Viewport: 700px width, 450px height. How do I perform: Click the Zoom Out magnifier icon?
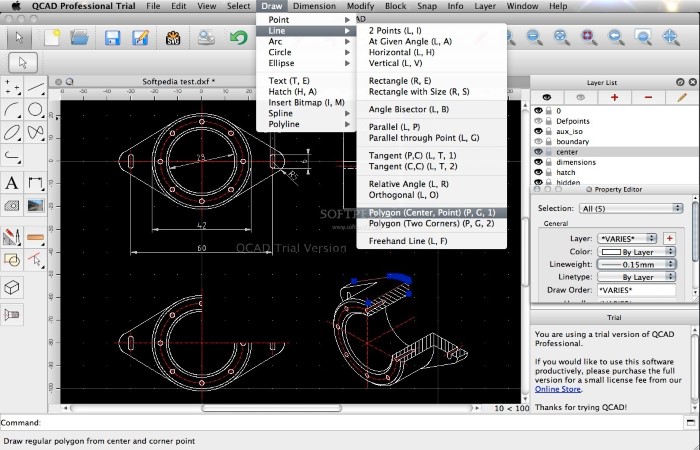click(534, 37)
